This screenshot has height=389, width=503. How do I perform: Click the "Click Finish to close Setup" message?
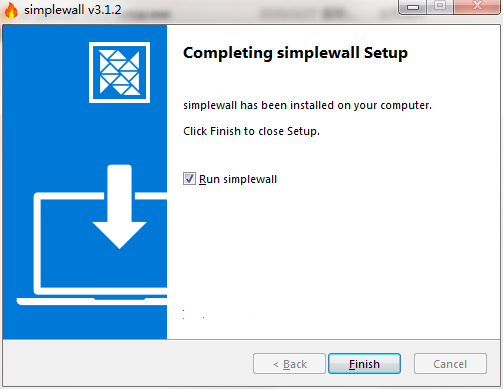click(x=251, y=131)
